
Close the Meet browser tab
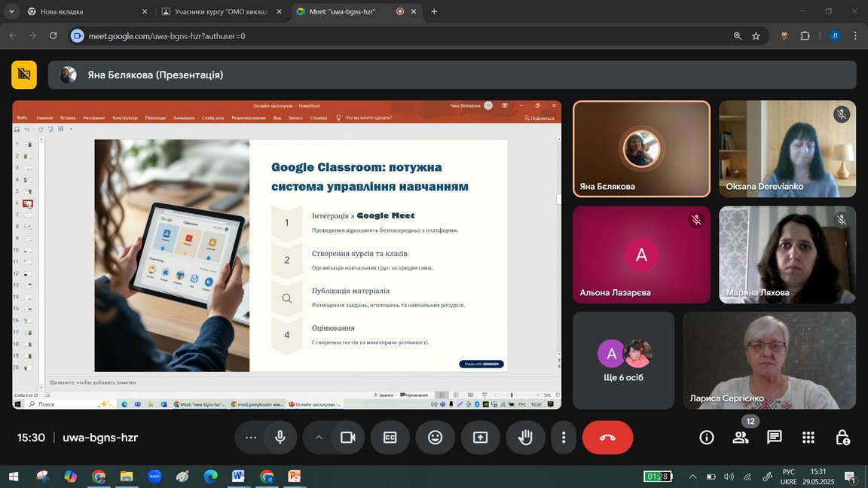click(x=414, y=11)
